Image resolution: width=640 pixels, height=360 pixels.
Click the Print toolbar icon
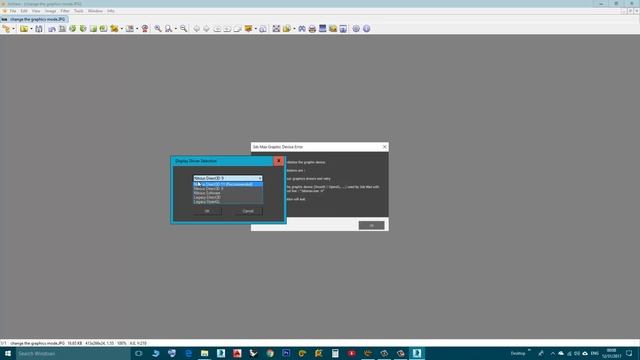coord(312,29)
